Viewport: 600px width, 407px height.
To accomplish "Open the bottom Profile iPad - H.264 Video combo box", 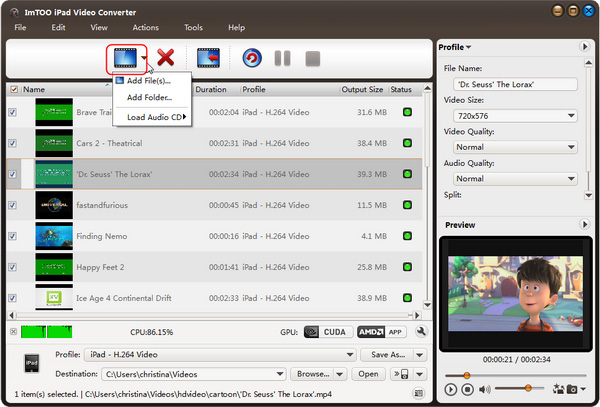I will coord(220,355).
